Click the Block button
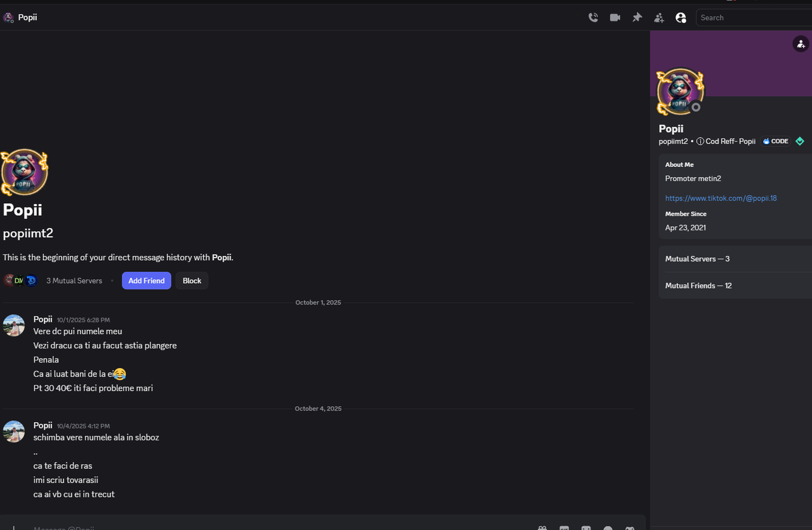Image resolution: width=812 pixels, height=530 pixels. 192,281
